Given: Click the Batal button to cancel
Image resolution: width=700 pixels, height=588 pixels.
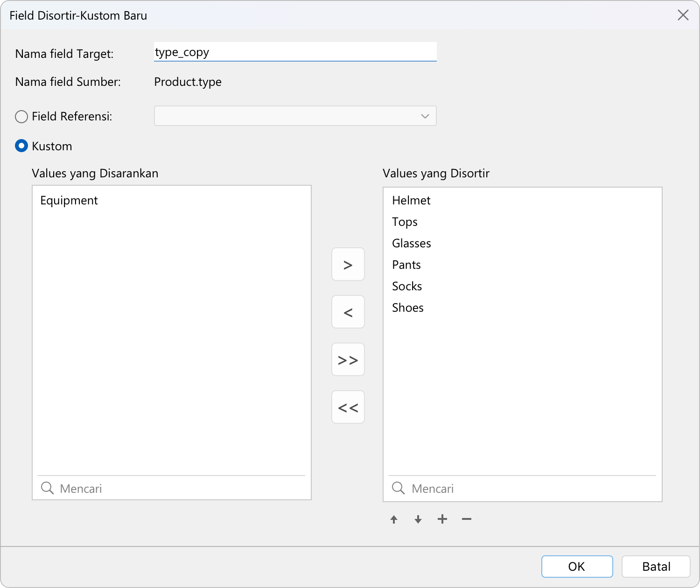Looking at the screenshot, I should (x=656, y=567).
